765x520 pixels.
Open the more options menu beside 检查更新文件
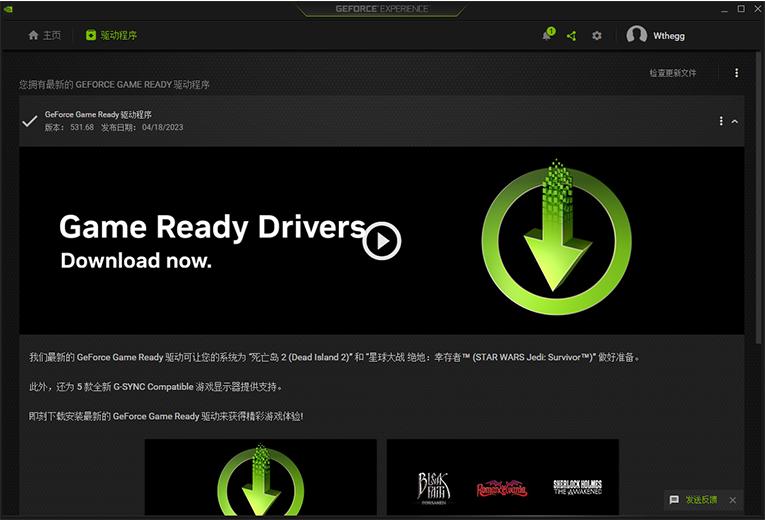click(x=736, y=73)
